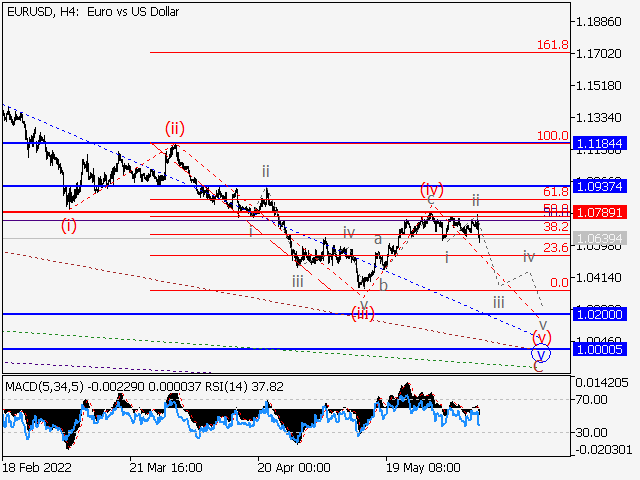Select the red (ii) wave label
The height and width of the screenshot is (480, 640).
pos(175,128)
